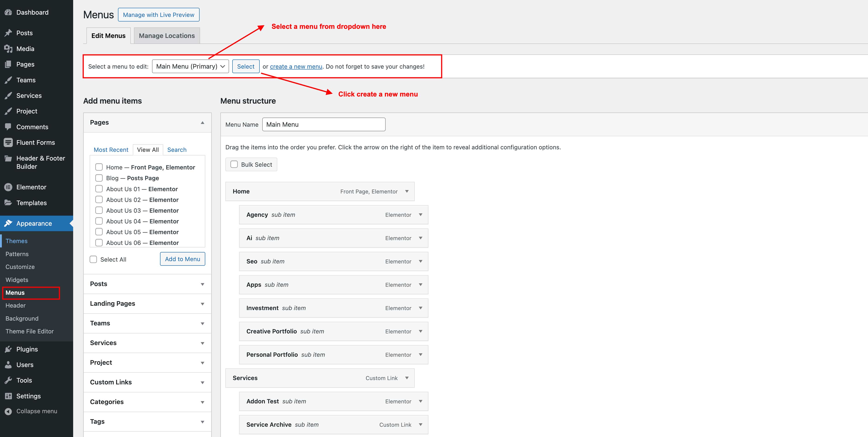Expand the Home menu item options
868x437 pixels.
pos(407,192)
